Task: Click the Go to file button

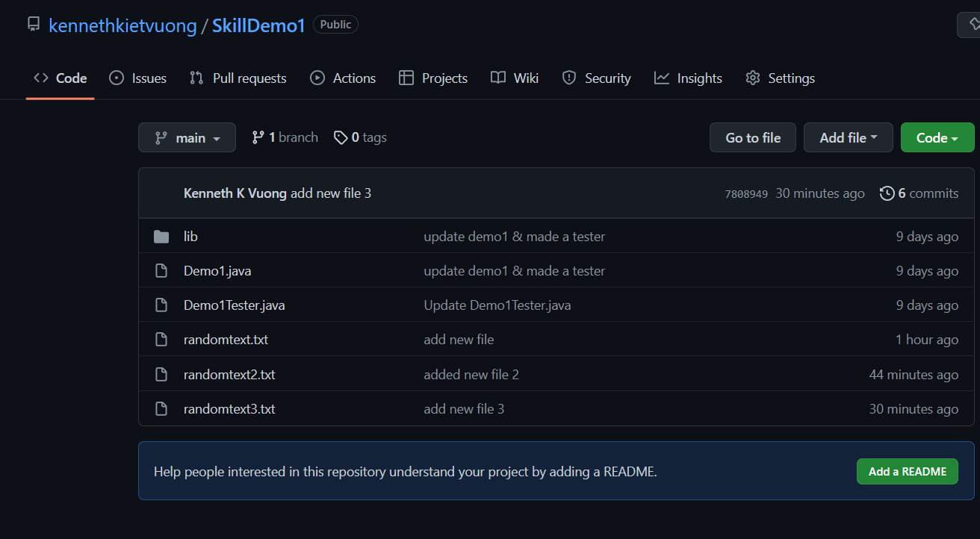Action: click(x=753, y=137)
